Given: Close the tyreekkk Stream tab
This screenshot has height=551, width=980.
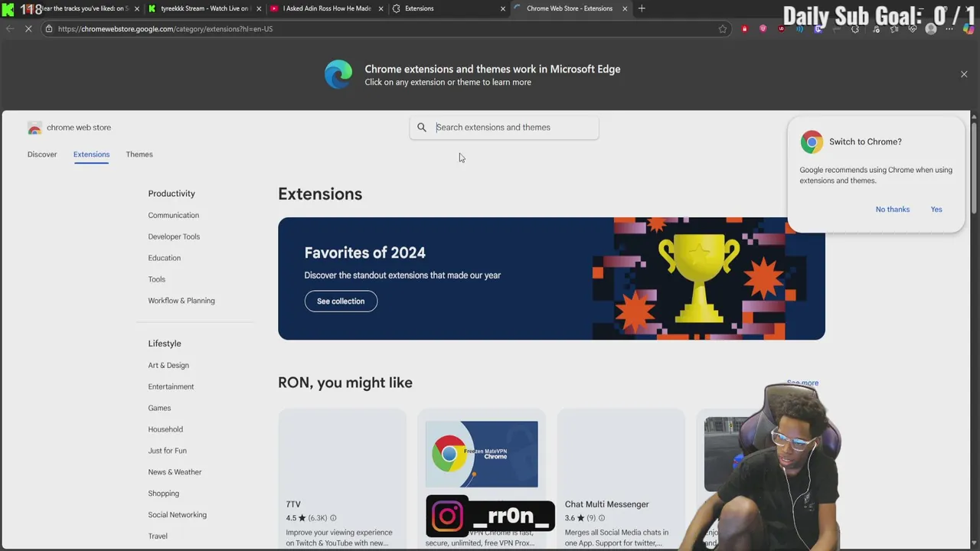Looking at the screenshot, I should click(259, 8).
